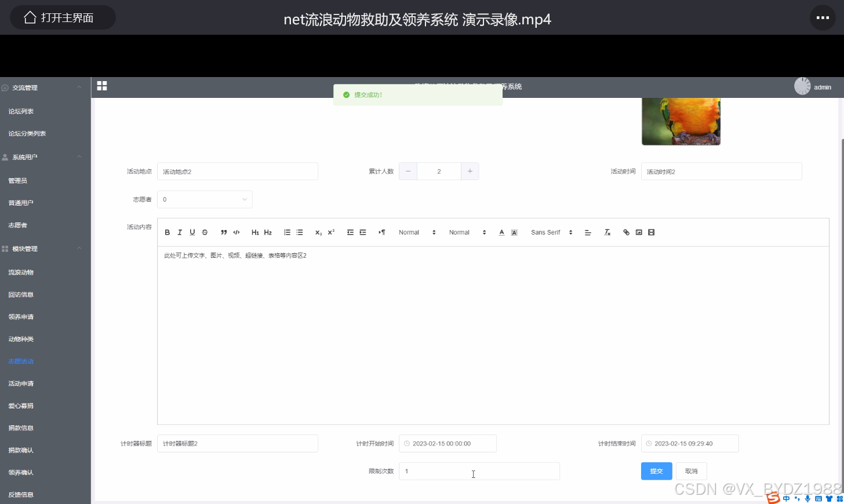This screenshot has width=844, height=504.
Task: Increase 累计人数 with the plus button
Action: point(470,171)
